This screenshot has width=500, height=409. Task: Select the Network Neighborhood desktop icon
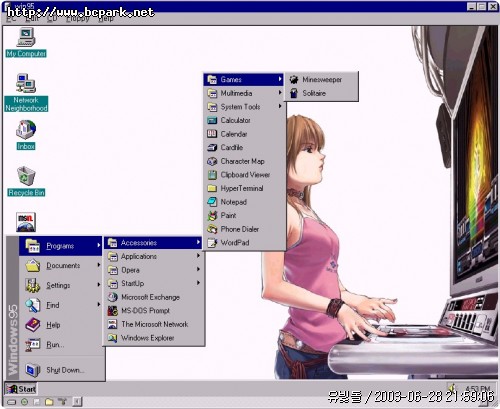(26, 93)
